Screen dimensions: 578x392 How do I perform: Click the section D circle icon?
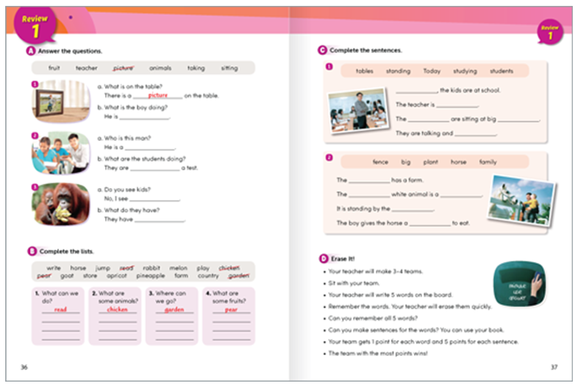[x=324, y=258]
